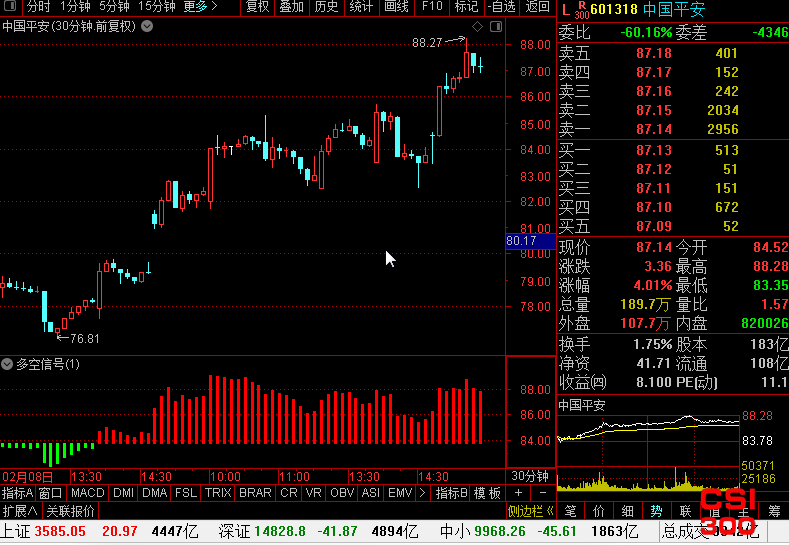Viewport: 789px width, 545px height.
Task: Select the 笔 tick tab
Action: coord(570,511)
